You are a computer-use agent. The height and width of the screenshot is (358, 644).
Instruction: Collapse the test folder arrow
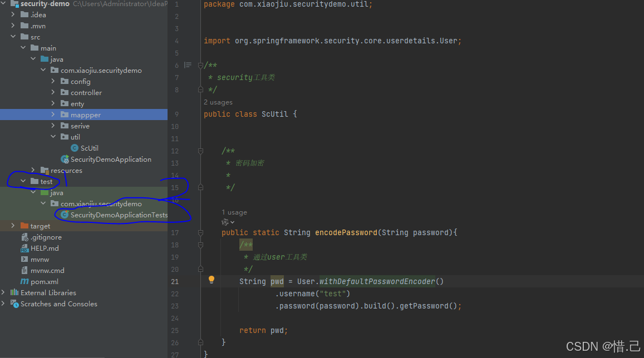point(23,181)
